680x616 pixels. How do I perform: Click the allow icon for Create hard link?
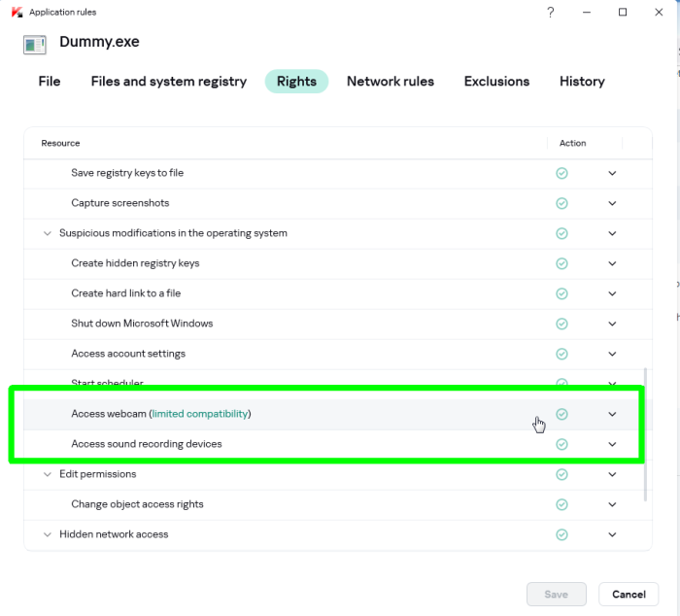point(561,293)
